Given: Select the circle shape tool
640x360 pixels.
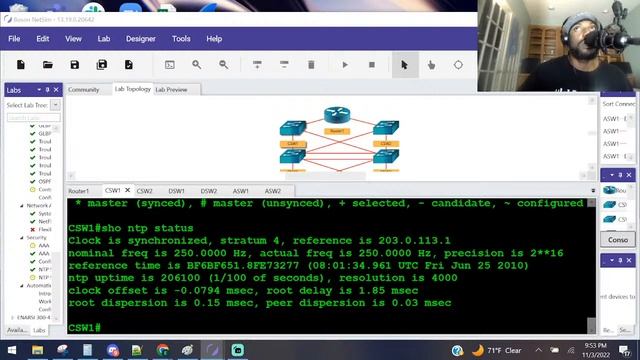Looking at the screenshot, I should (458, 64).
